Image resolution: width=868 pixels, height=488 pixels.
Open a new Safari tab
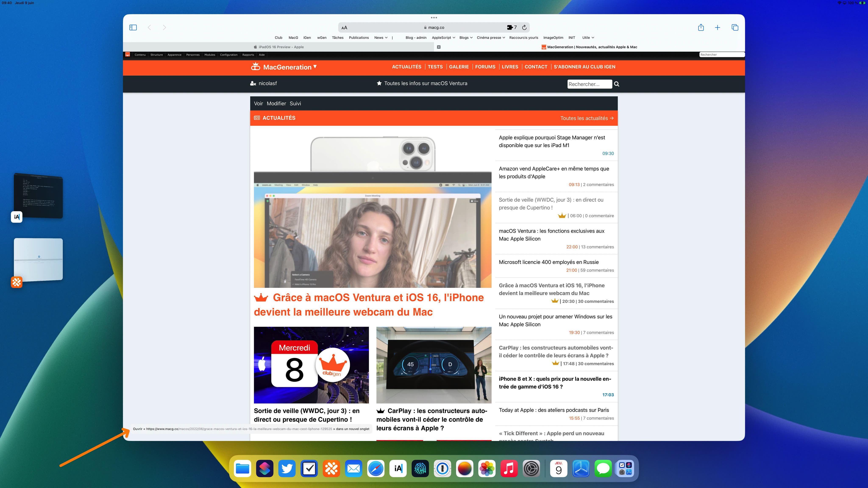click(x=717, y=27)
